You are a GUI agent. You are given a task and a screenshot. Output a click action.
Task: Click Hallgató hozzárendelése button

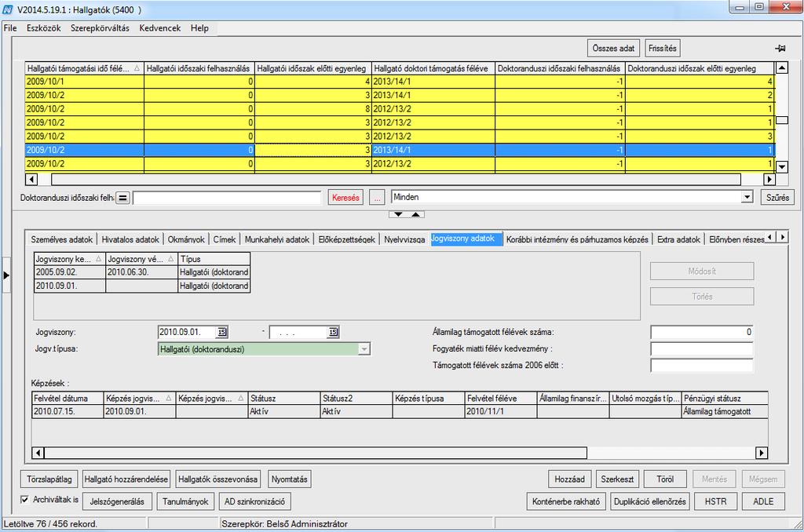click(x=126, y=479)
